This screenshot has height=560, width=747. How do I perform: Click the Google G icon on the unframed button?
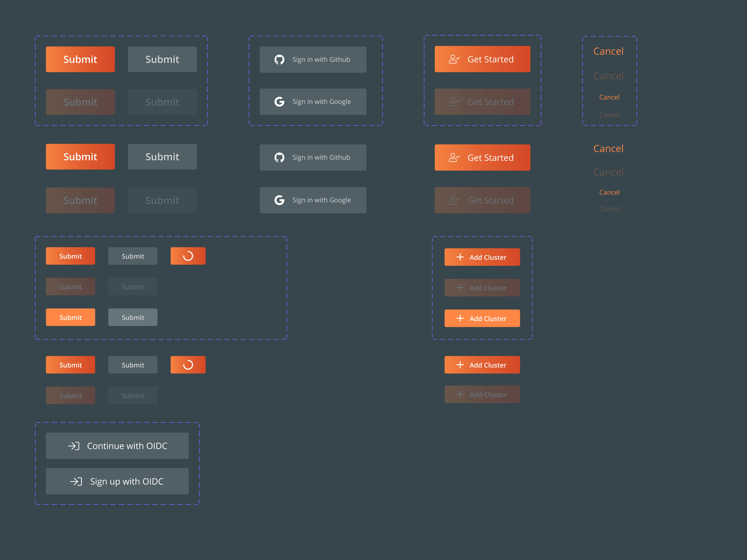[279, 200]
